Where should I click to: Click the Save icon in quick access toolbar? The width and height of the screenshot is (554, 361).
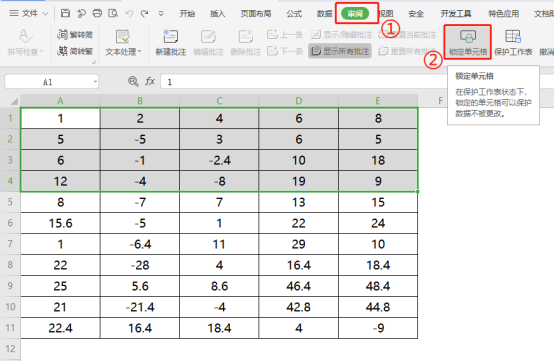coord(65,13)
